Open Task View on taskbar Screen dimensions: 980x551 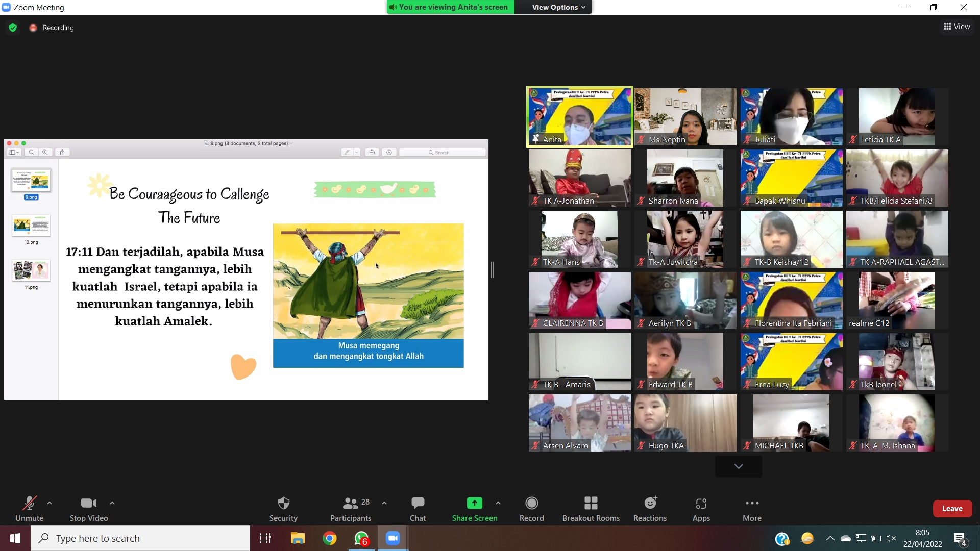click(265, 538)
